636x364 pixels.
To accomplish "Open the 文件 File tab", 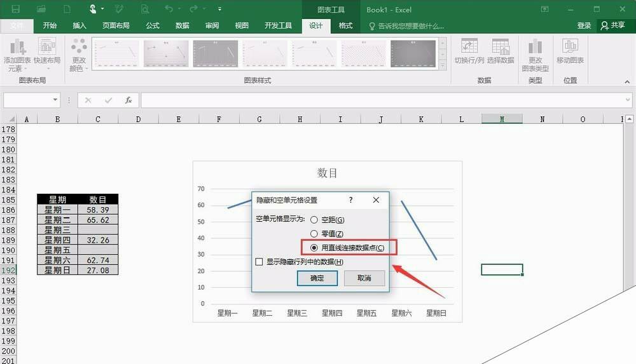I will click(x=17, y=25).
